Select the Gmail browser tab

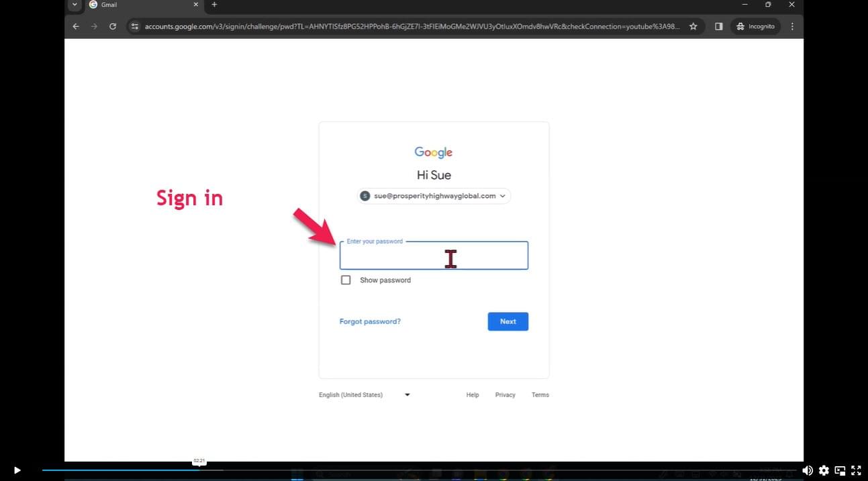click(141, 5)
